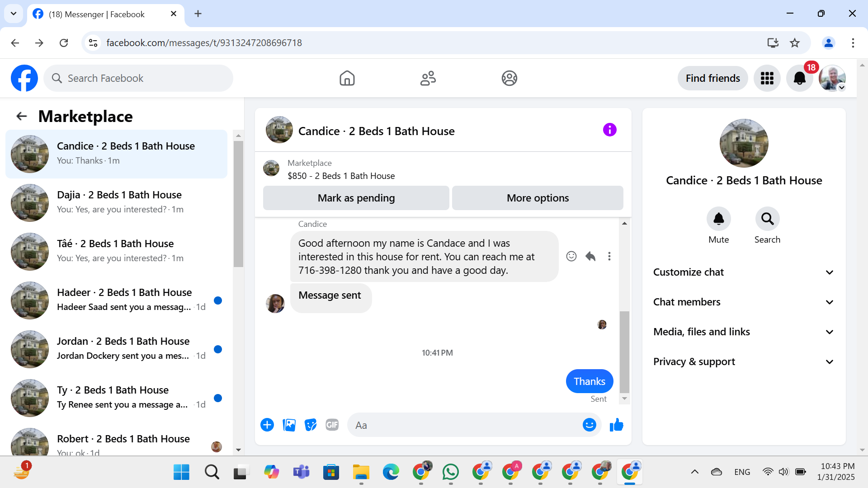
Task: Open the Hadeer conversation
Action: 116,300
